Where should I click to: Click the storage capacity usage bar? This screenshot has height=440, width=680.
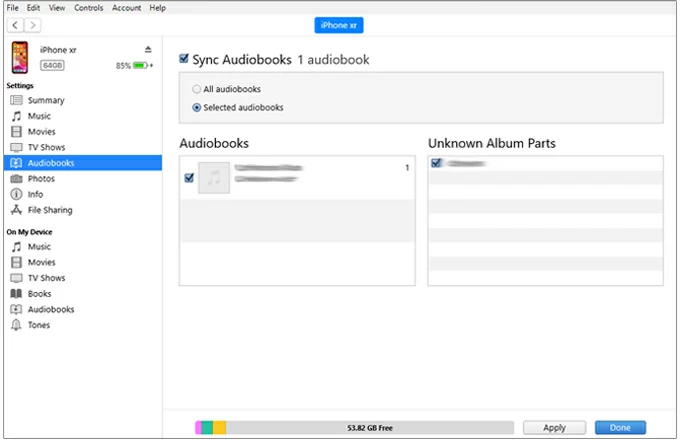pos(355,427)
